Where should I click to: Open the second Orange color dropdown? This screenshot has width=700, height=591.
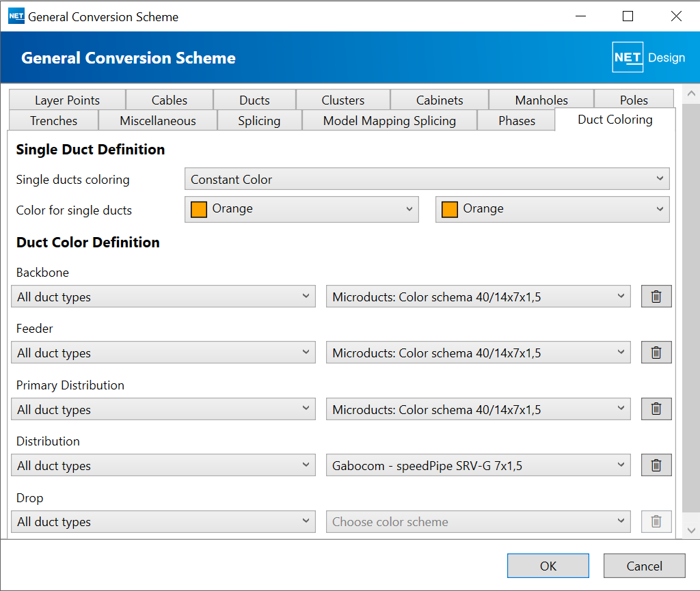coord(552,209)
